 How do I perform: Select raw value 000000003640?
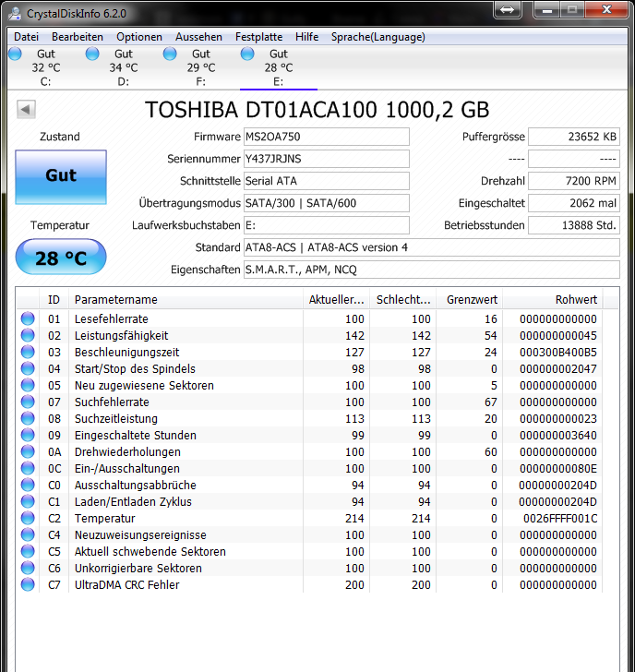coord(557,436)
